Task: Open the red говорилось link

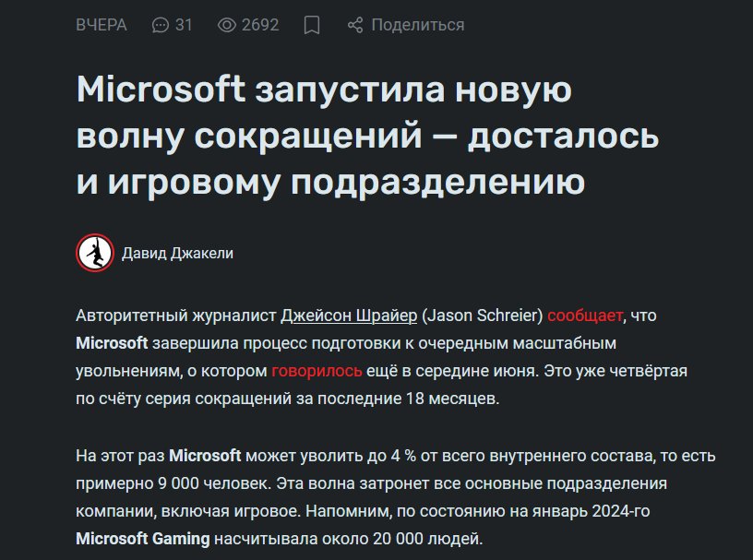Action: [317, 371]
